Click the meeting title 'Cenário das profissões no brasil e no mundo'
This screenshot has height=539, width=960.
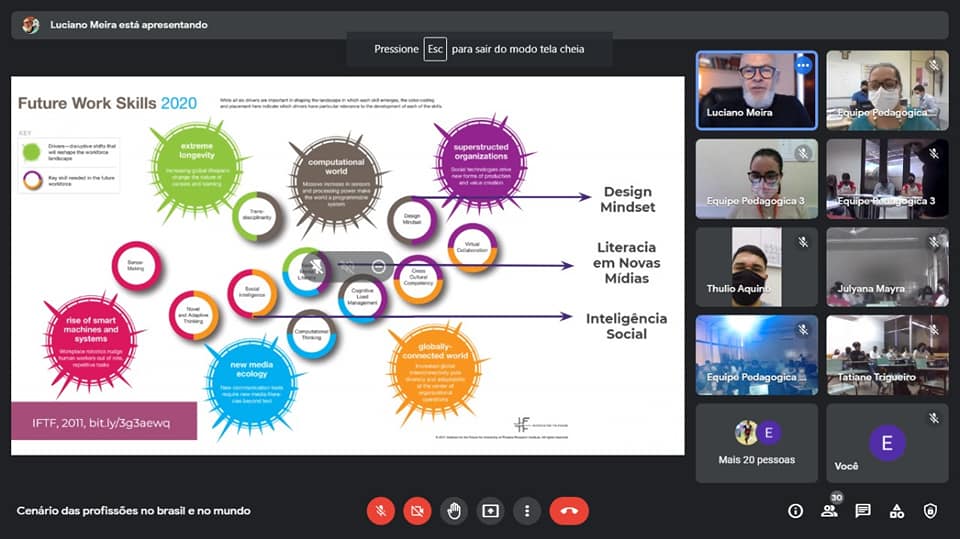133,511
